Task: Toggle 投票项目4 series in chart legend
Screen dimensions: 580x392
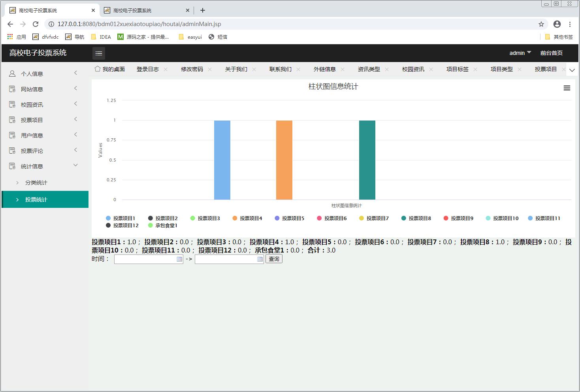Action: 247,218
